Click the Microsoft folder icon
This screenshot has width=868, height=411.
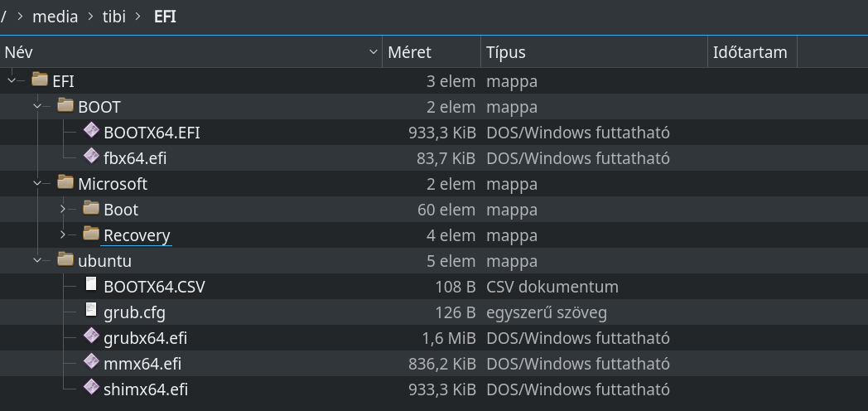click(x=65, y=182)
